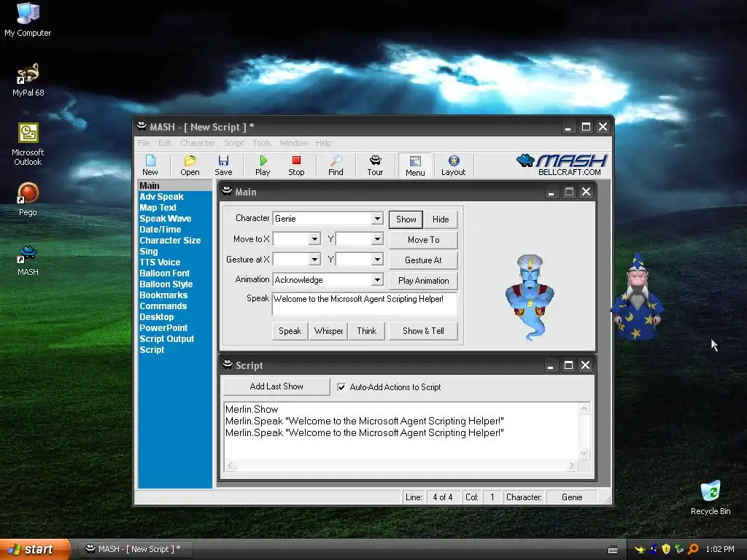Click the New script toolbar icon
This screenshot has width=747, height=560.
pos(150,166)
